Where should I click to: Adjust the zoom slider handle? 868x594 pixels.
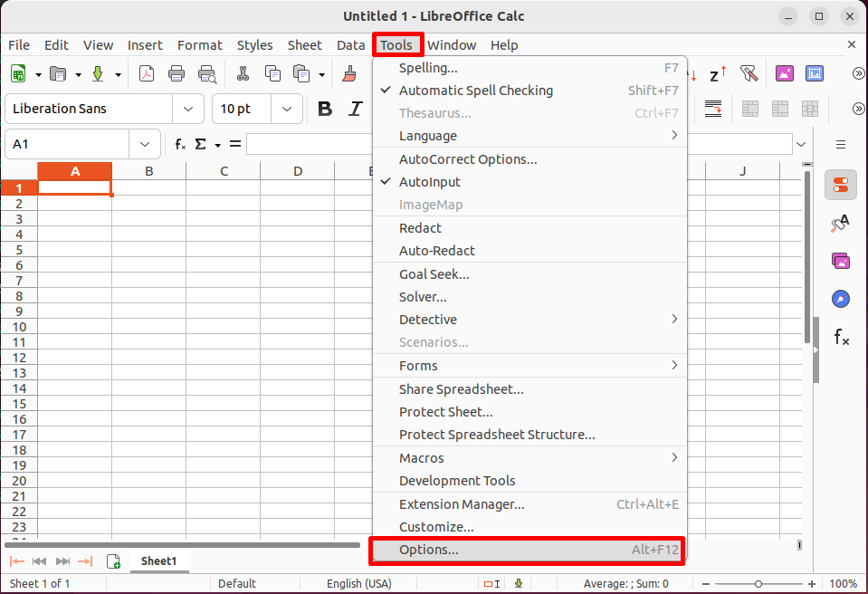(x=758, y=583)
